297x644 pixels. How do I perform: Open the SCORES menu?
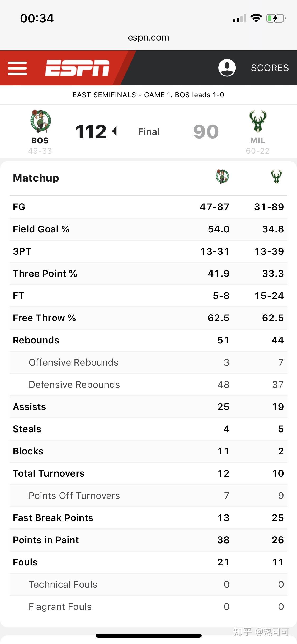click(270, 68)
